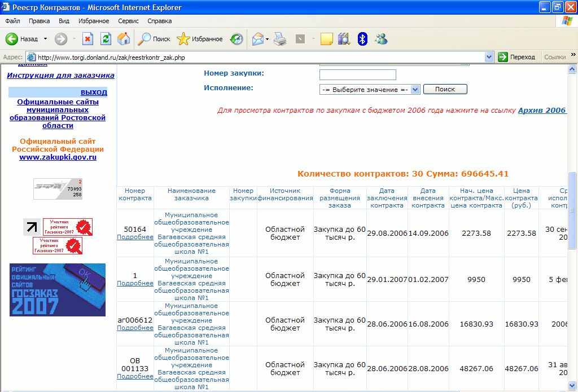Image resolution: width=578 pixels, height=392 pixels.
Task: Click the price cell 2273.58 under Цена контракта
Action: coord(521,233)
